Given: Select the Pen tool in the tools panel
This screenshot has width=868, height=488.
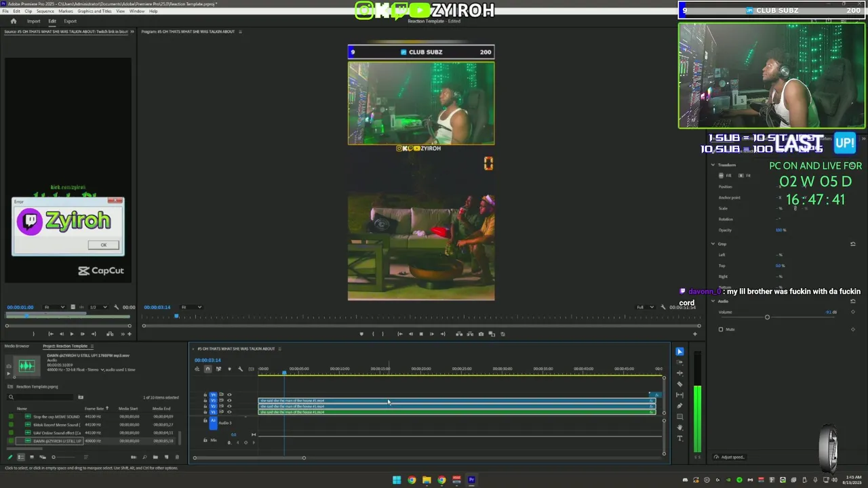Looking at the screenshot, I should [x=679, y=405].
